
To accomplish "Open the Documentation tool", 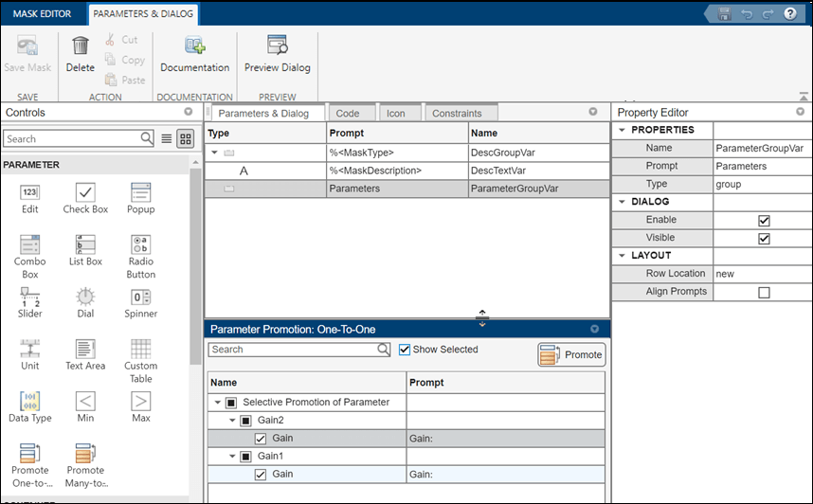I will coord(194,45).
